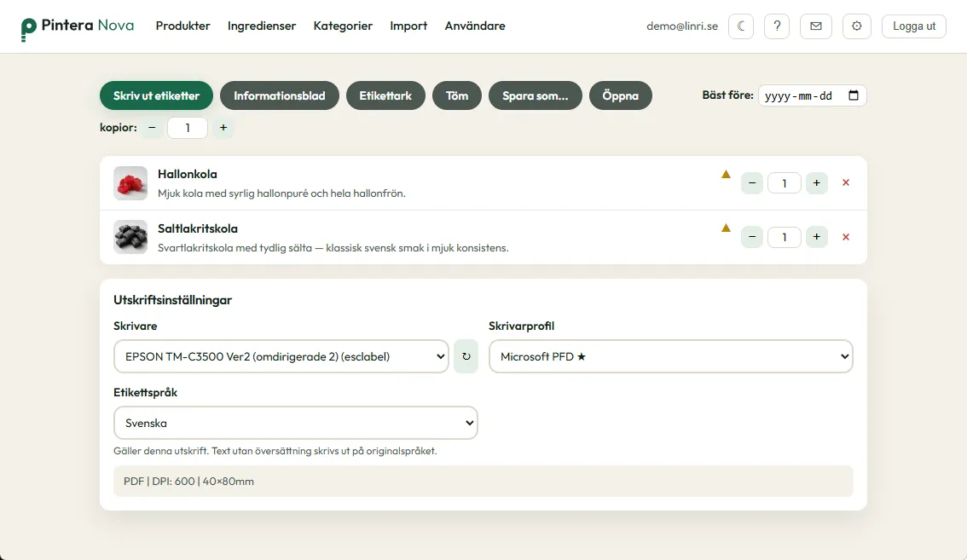Open the Hallonkola product thumbnail
Image resolution: width=967 pixels, height=560 pixels.
tap(130, 183)
